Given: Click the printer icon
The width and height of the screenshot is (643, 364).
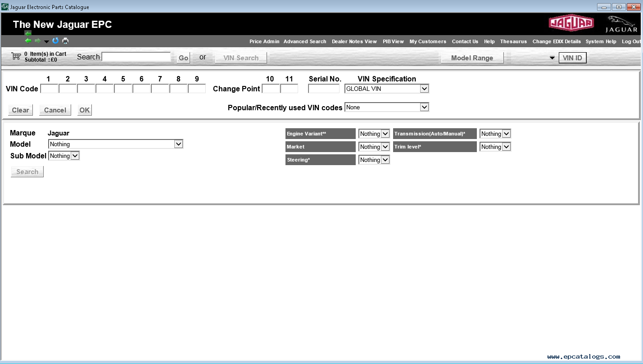Looking at the screenshot, I should click(x=65, y=41).
